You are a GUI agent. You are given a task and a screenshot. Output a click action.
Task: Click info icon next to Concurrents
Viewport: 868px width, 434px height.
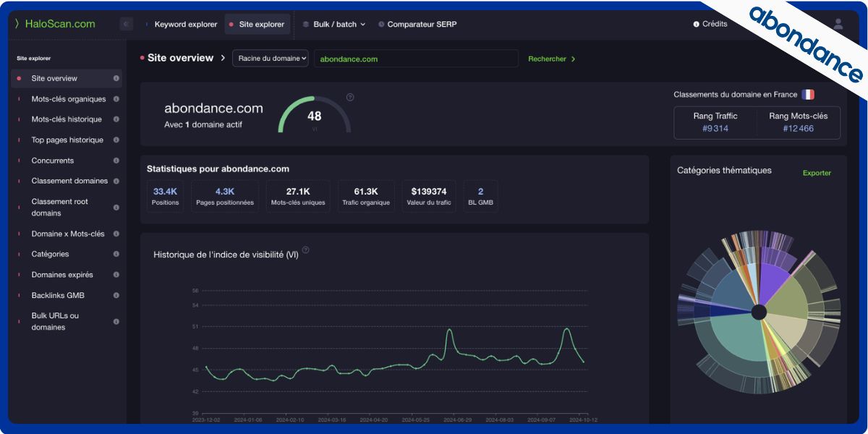(x=116, y=161)
